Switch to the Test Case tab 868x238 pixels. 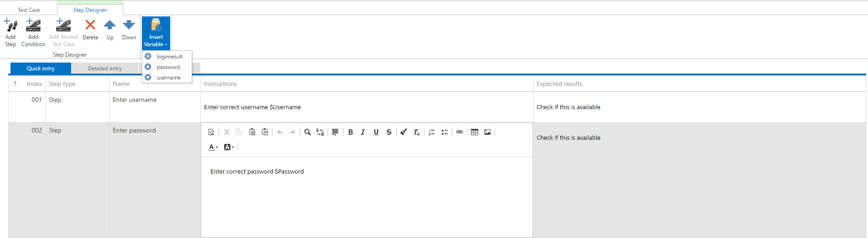pyautogui.click(x=29, y=10)
